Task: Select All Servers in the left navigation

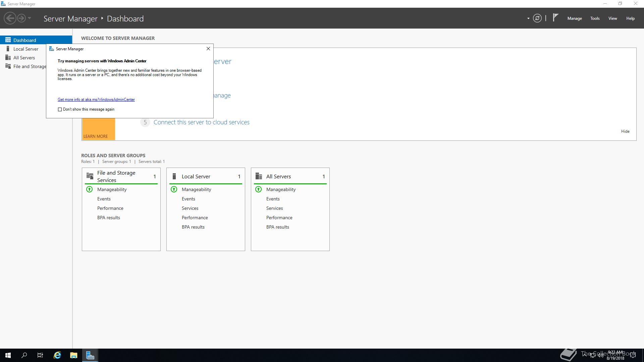Action: click(24, 58)
